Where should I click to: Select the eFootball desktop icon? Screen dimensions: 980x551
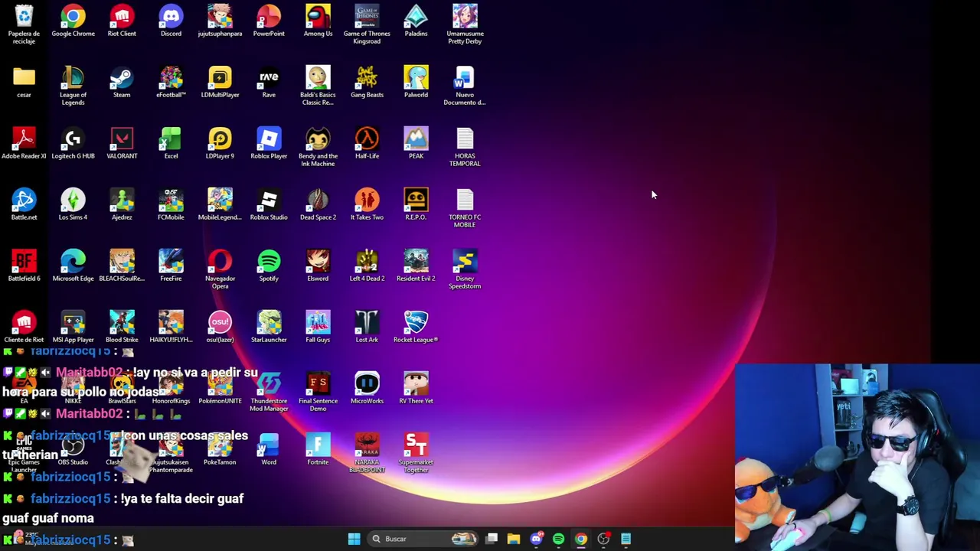tap(171, 82)
